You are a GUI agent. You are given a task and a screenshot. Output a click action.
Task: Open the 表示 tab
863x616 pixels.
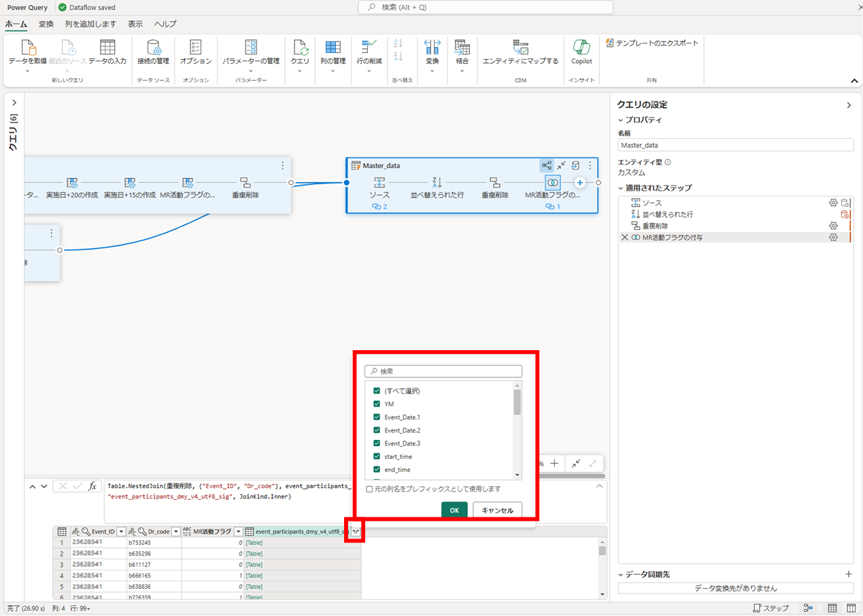[135, 24]
